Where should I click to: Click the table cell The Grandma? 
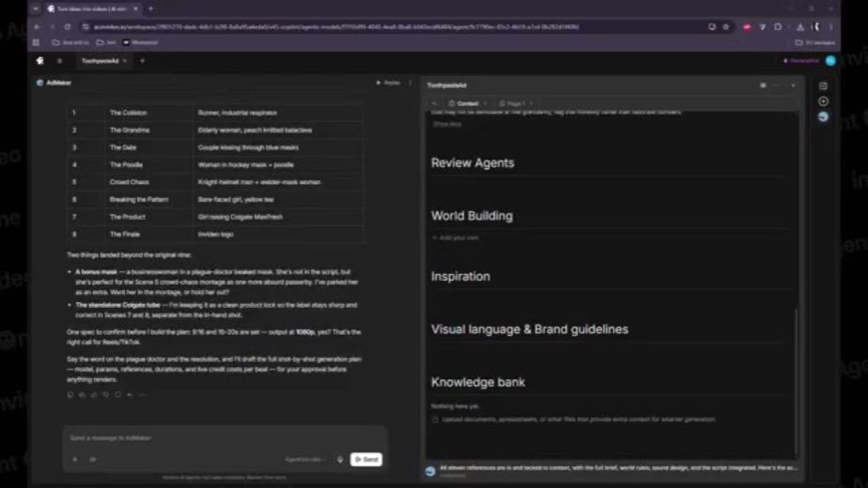click(130, 130)
